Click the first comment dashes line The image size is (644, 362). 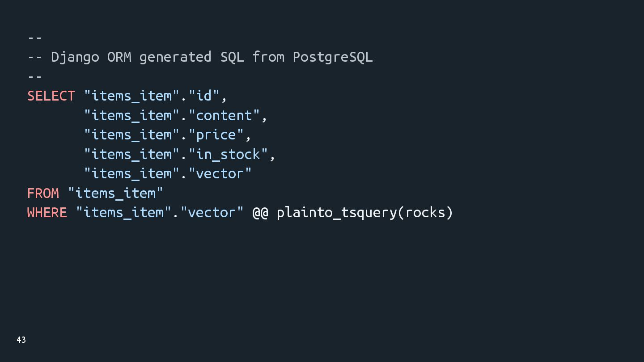click(x=35, y=38)
